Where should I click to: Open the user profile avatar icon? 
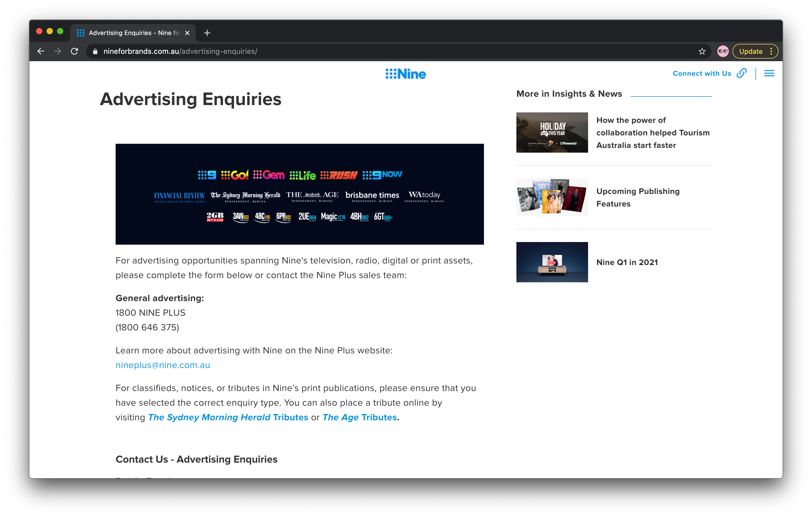pyautogui.click(x=723, y=51)
